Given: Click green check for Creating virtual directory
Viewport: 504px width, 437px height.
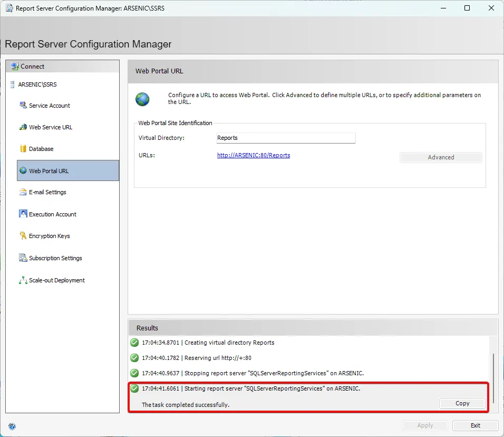Looking at the screenshot, I should [134, 343].
